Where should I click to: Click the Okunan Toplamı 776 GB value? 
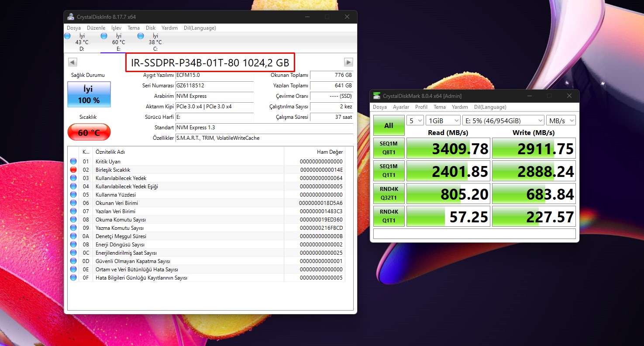331,75
